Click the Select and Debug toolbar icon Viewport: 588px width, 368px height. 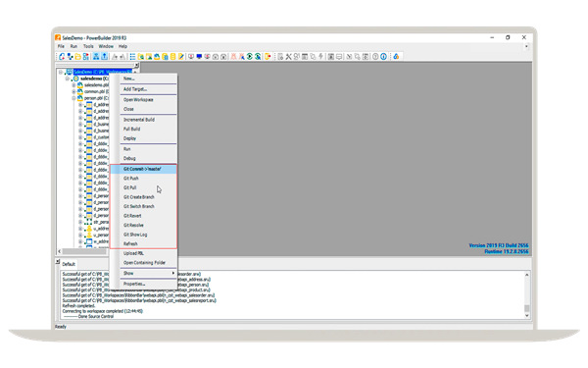click(x=241, y=56)
